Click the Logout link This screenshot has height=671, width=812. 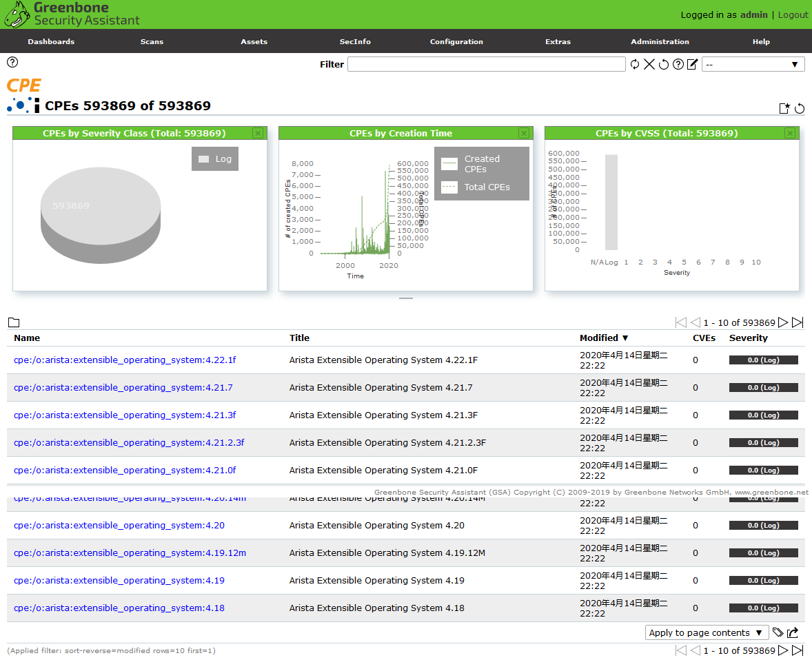click(793, 15)
